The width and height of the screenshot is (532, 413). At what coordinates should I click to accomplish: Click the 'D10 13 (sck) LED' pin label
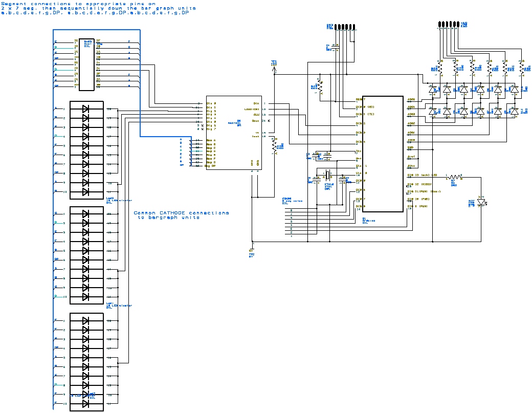[422, 175]
